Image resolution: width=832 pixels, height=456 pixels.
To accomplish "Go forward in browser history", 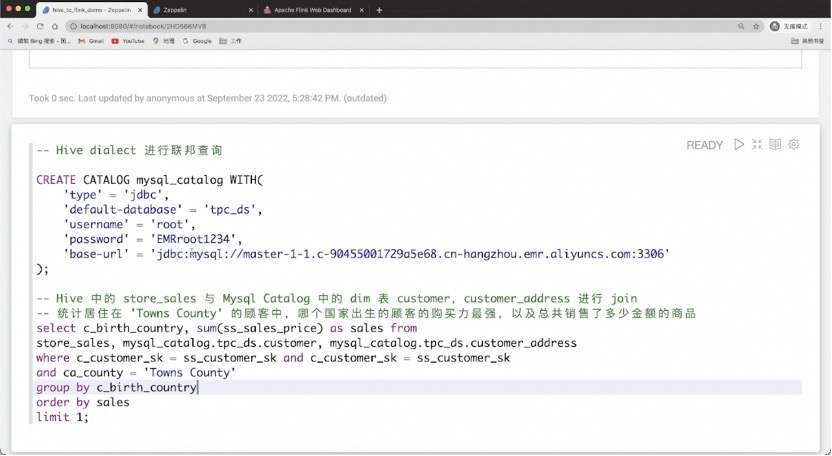I will (25, 26).
